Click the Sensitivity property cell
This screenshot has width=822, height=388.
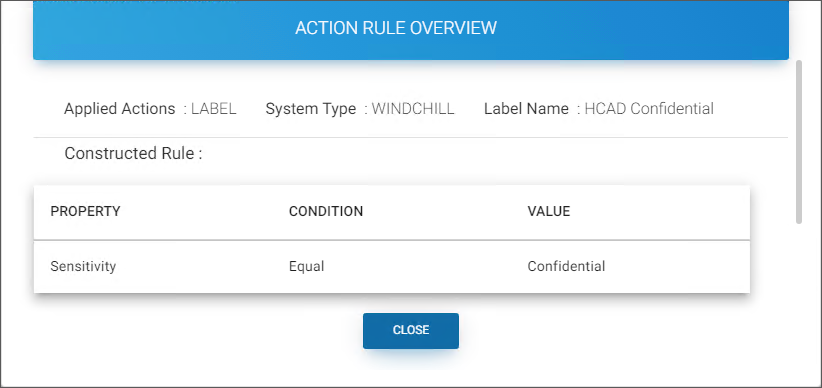(x=83, y=266)
